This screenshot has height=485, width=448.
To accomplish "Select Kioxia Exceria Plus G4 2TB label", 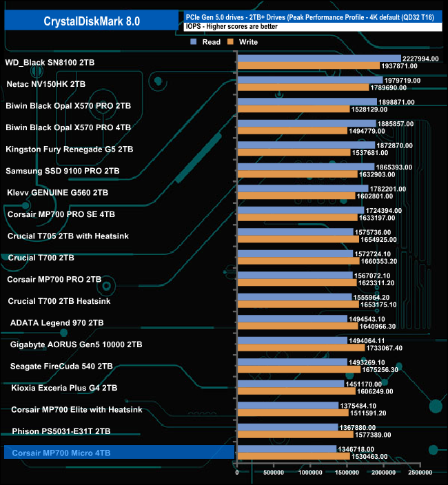I will [64, 388].
